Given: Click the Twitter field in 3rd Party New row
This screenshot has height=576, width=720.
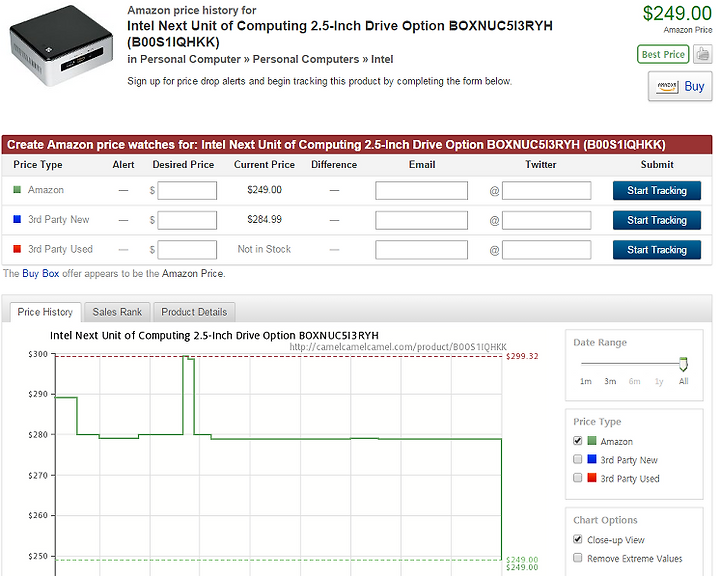Looking at the screenshot, I should (x=546, y=220).
